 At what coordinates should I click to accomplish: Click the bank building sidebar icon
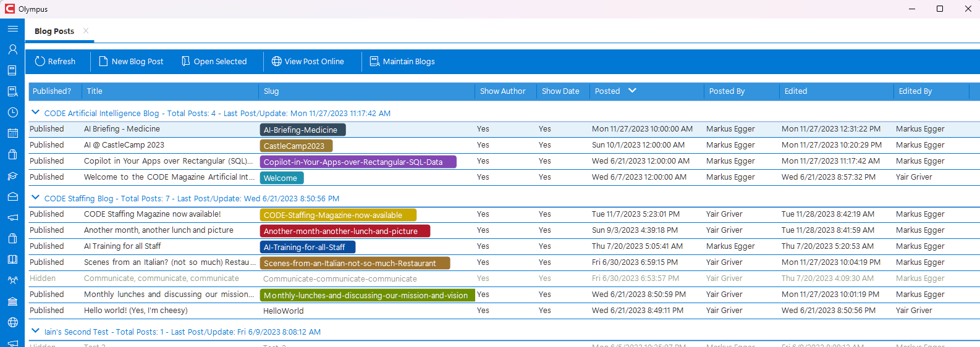click(x=12, y=301)
